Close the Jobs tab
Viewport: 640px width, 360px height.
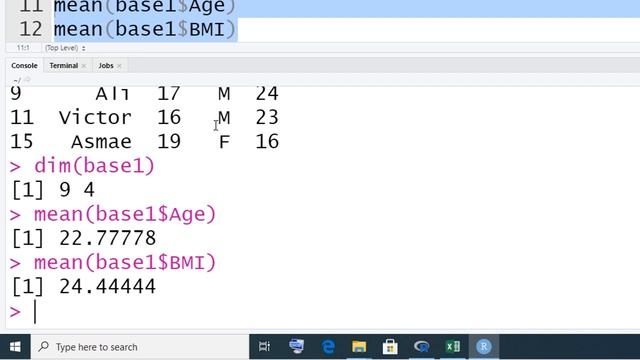119,66
